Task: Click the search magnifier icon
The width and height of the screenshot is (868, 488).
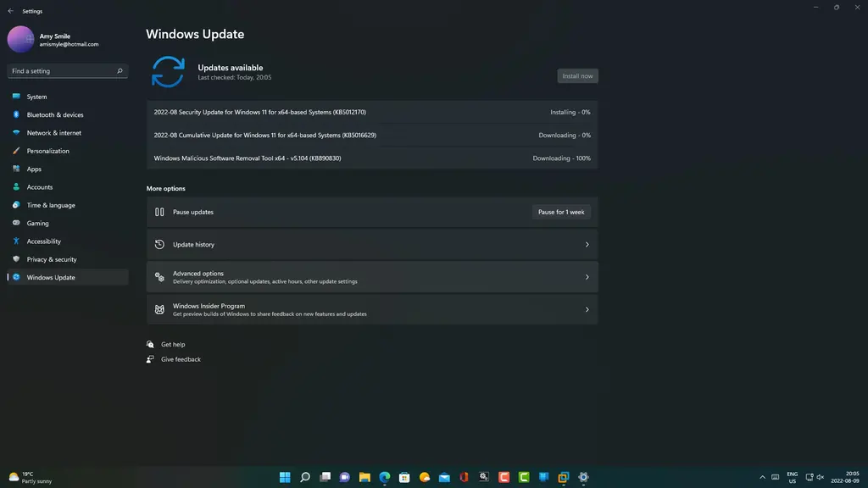Action: click(120, 71)
